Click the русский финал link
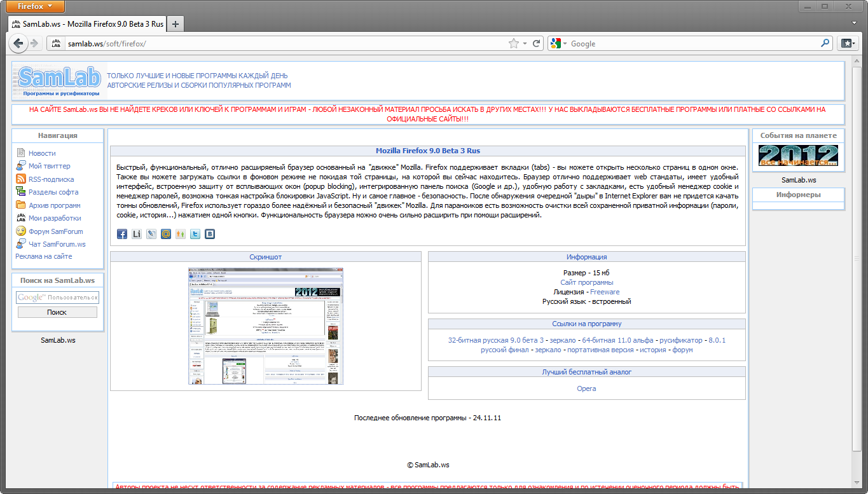The height and width of the screenshot is (494, 868). coord(505,350)
